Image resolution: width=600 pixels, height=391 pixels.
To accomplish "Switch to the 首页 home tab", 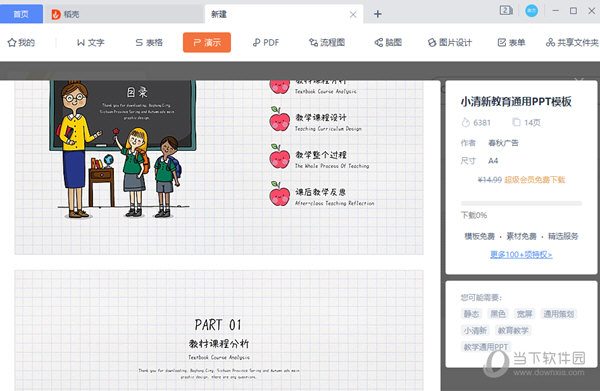I will 21,14.
